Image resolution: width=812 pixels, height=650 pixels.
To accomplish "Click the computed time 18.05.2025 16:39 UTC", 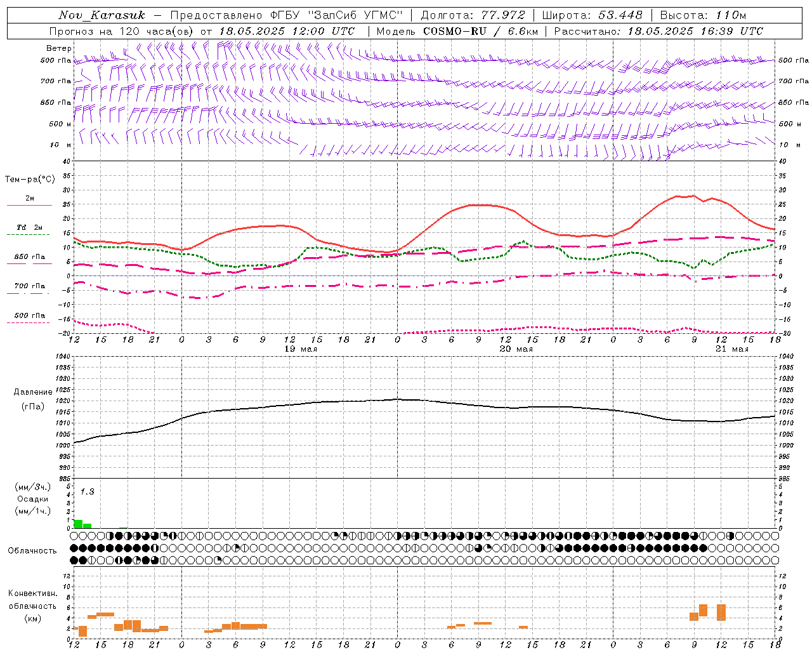I will click(695, 30).
